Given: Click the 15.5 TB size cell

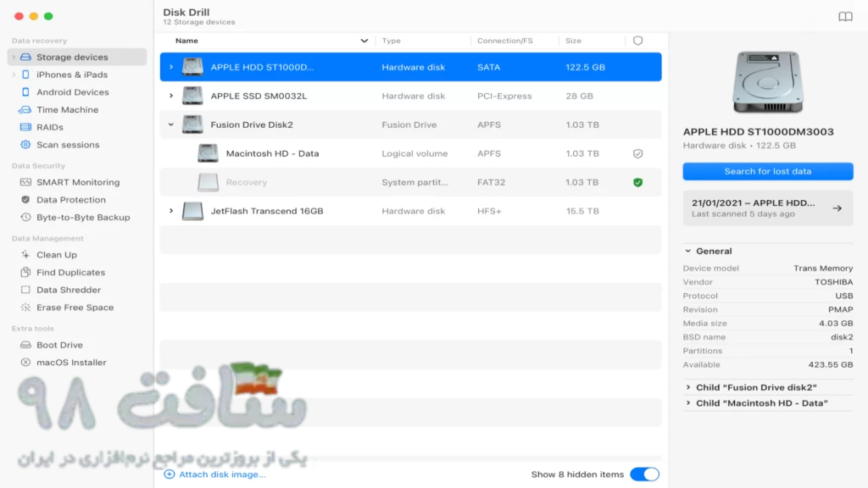Looking at the screenshot, I should pos(581,211).
